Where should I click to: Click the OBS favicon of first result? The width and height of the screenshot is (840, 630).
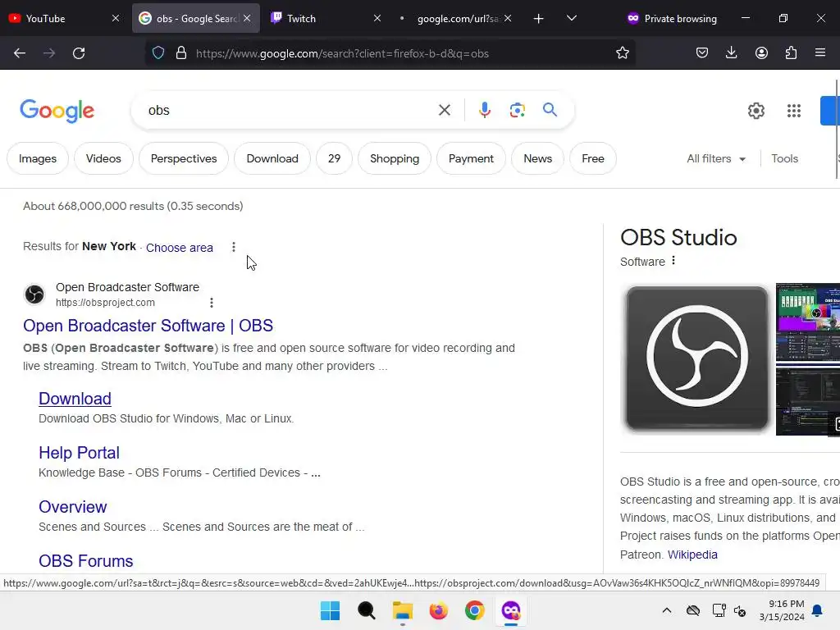point(34,294)
